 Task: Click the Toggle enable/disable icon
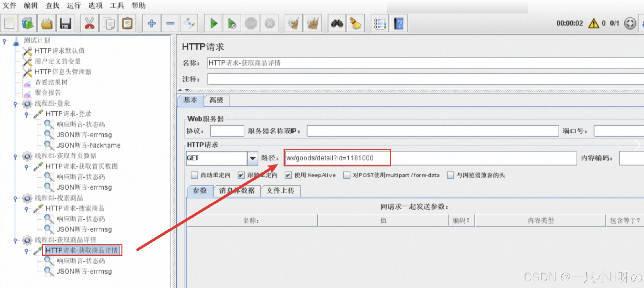tap(189, 23)
